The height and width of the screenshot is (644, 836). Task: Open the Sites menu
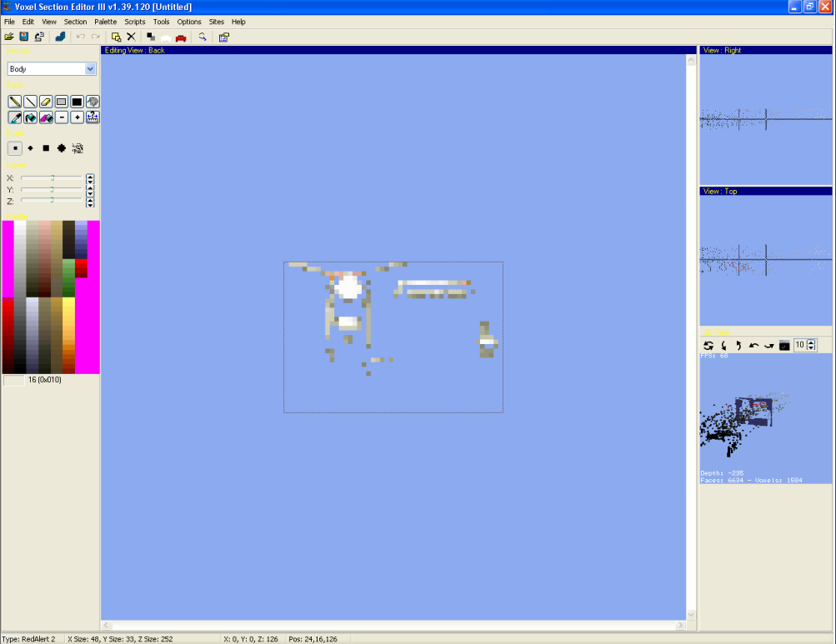[217, 22]
